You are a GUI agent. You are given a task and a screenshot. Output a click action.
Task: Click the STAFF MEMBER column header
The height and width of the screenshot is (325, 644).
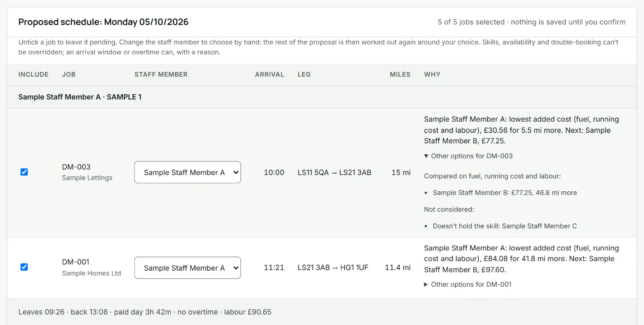pyautogui.click(x=161, y=75)
